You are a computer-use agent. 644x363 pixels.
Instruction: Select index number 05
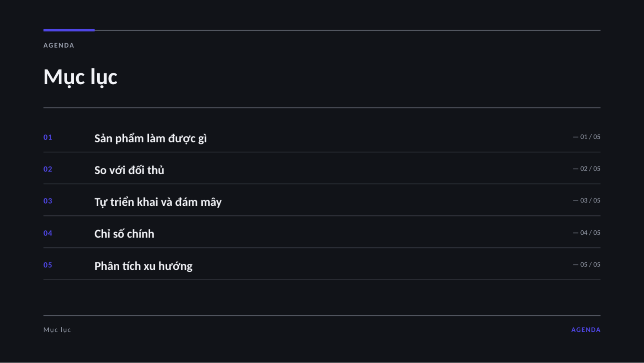[48, 265]
